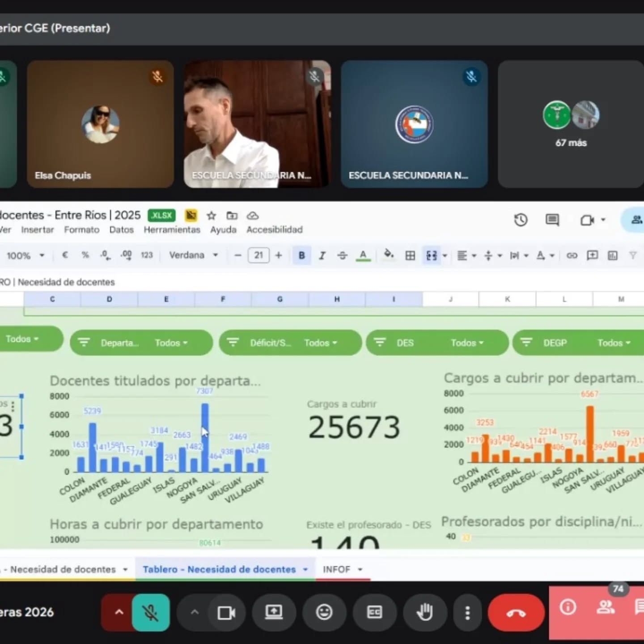Open the emoji reactions panel

pos(324,612)
